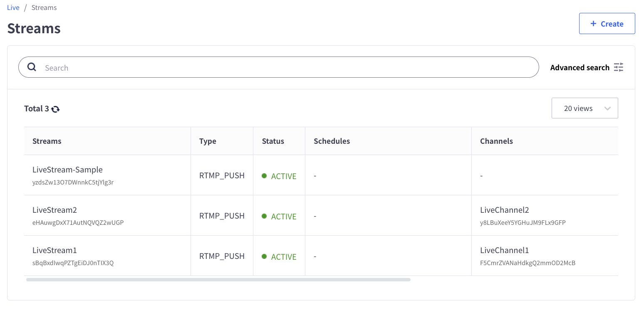Screen dimensions: 644x310
Task: Click green status dot for LiveStream-Sample
Action: pos(264,176)
